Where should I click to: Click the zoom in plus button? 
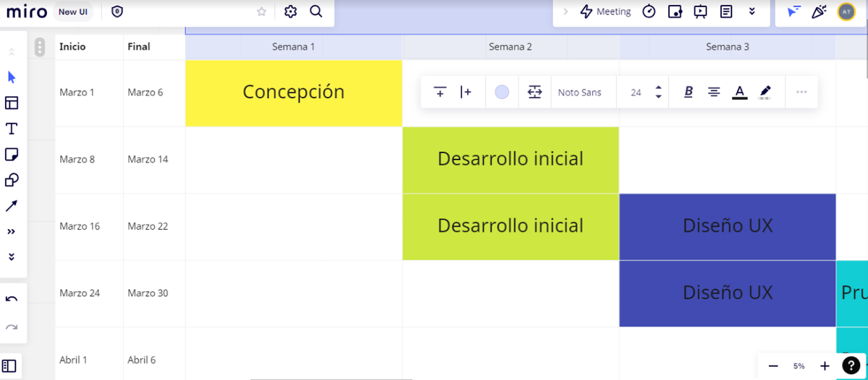tap(825, 366)
